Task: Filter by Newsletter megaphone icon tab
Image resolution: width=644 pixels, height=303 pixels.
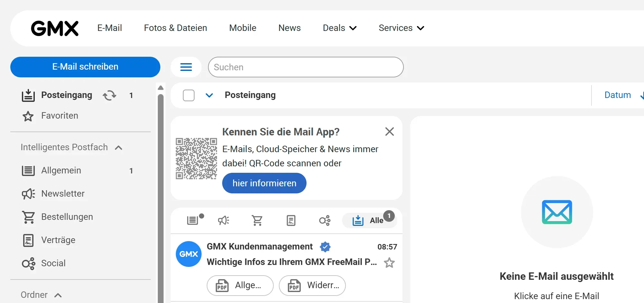Action: pos(223,220)
